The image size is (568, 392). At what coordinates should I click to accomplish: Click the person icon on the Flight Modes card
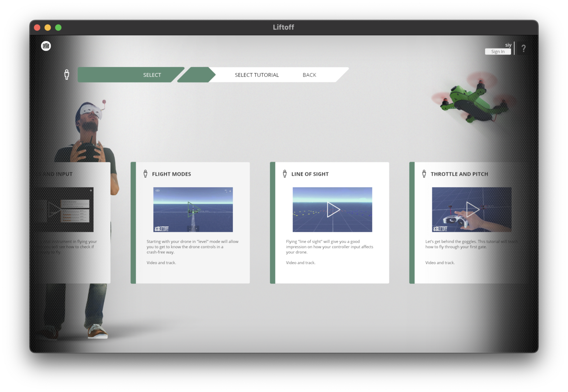pyautogui.click(x=145, y=173)
